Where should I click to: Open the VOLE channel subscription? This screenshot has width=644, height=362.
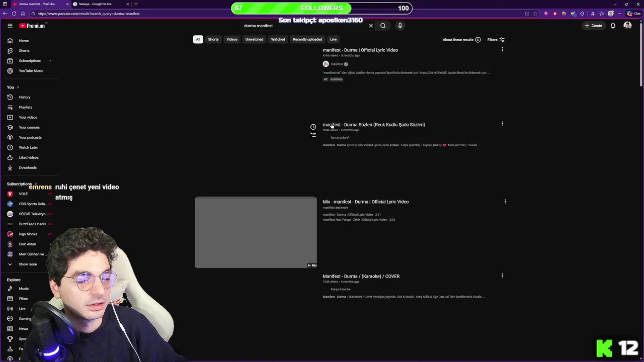coord(23,194)
